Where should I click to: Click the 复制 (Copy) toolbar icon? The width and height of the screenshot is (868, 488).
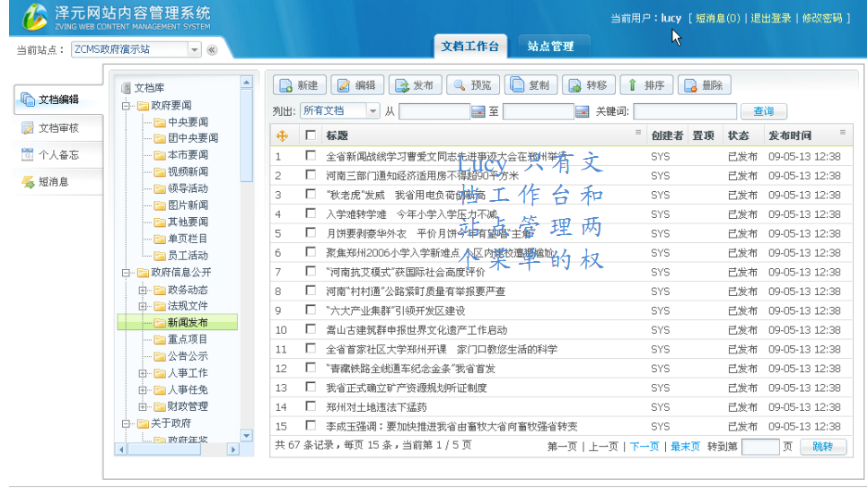coord(517,85)
